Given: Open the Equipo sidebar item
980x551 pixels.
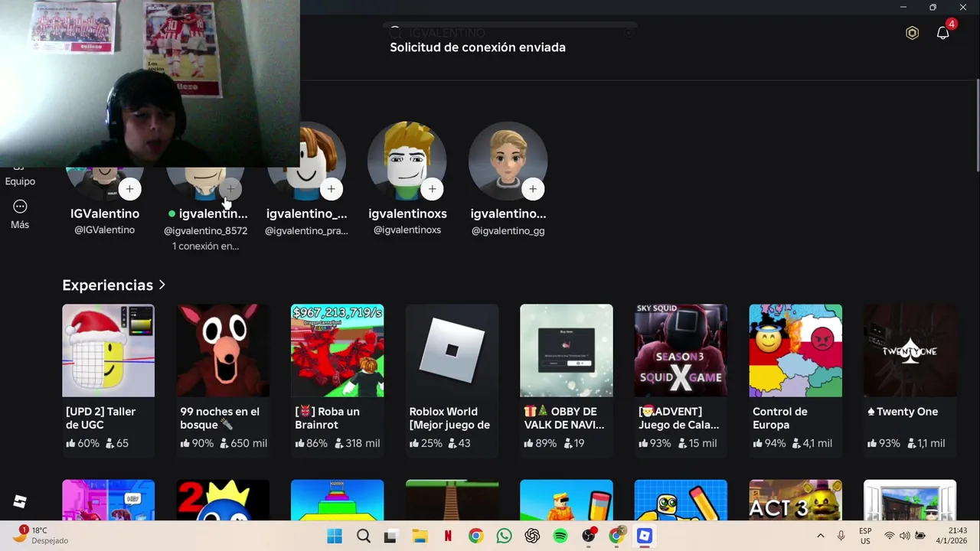Looking at the screenshot, I should point(20,176).
